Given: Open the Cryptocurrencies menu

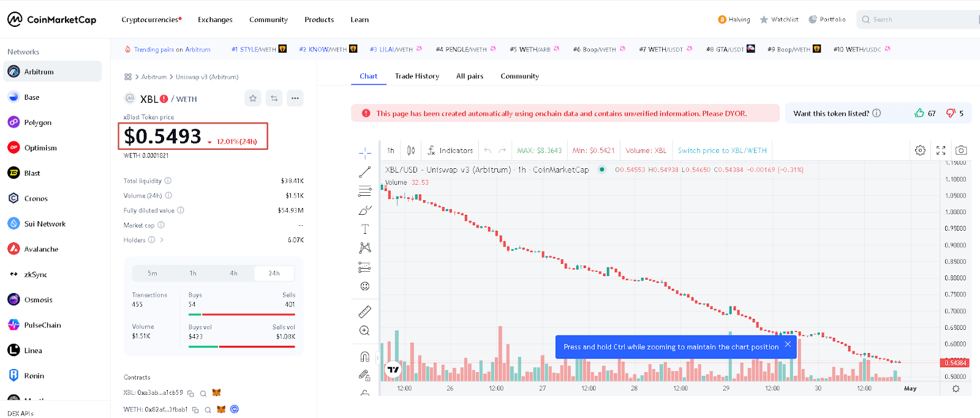Looking at the screenshot, I should [x=151, y=20].
